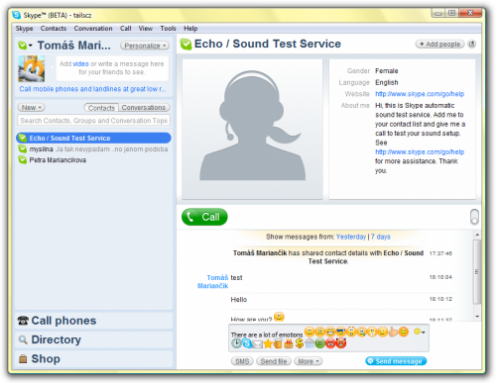Click the magnifier icon beside Directory
The width and height of the screenshot is (496, 383).
[x=23, y=340]
